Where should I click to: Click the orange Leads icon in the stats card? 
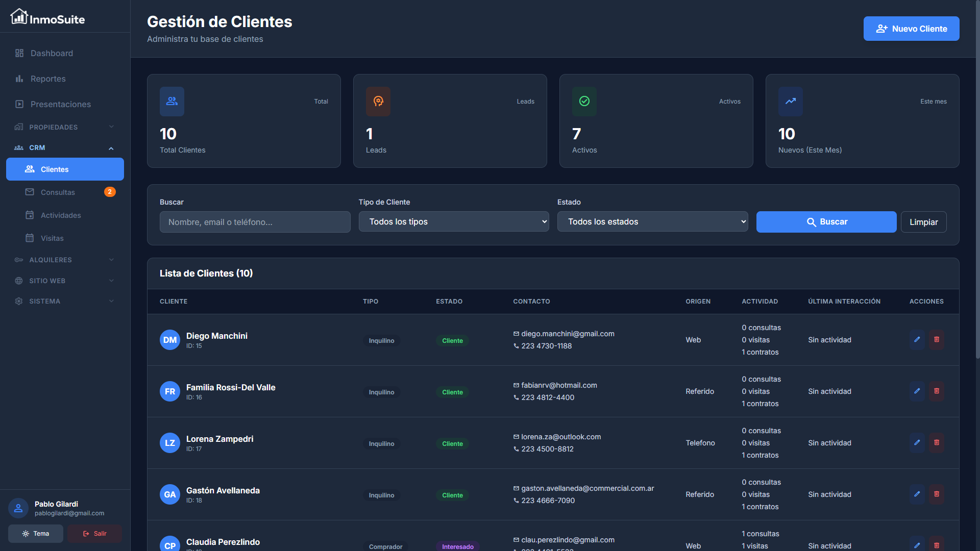click(378, 102)
